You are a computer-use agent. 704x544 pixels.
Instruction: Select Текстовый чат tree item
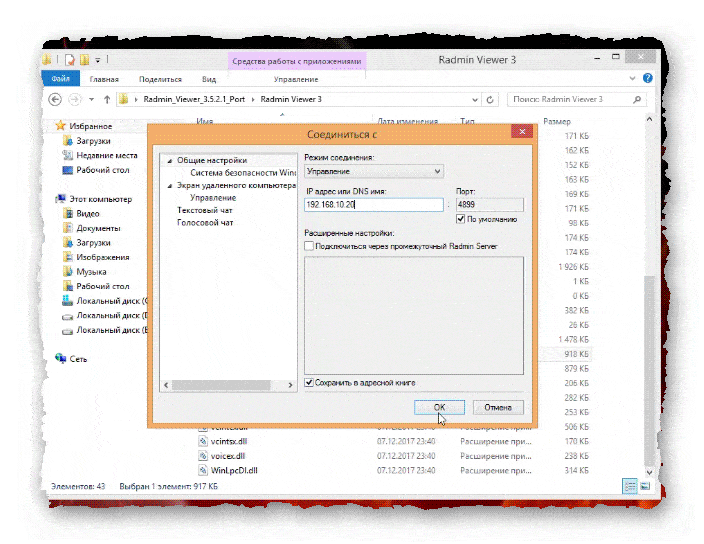(205, 210)
